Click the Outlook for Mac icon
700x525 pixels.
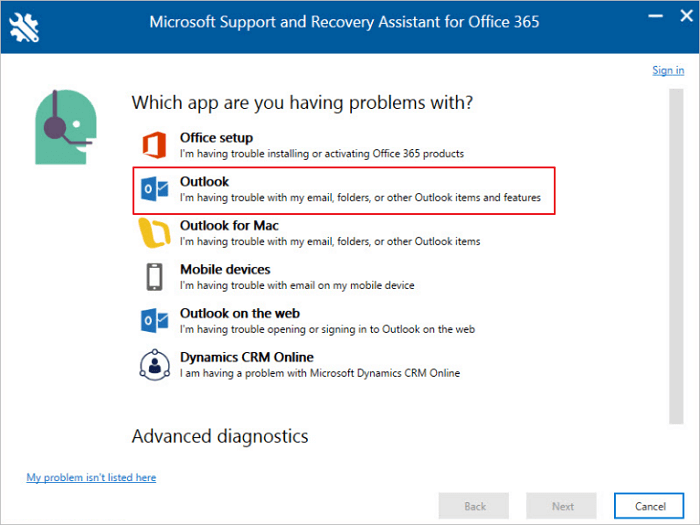tap(153, 233)
